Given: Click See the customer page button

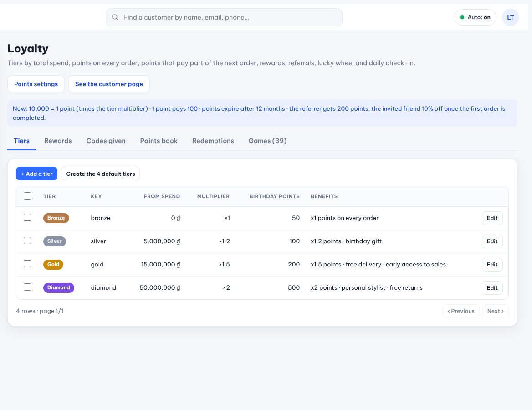Looking at the screenshot, I should tap(109, 84).
